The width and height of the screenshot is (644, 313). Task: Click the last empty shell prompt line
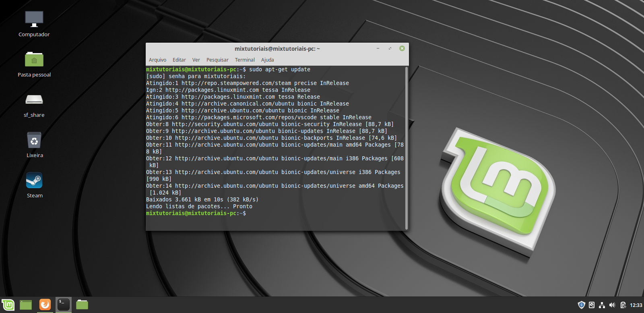[x=196, y=213]
